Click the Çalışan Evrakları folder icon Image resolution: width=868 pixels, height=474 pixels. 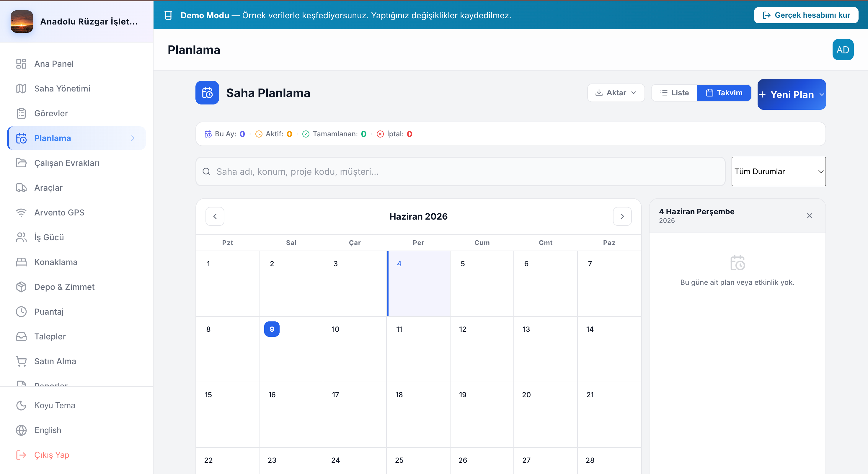pos(21,163)
